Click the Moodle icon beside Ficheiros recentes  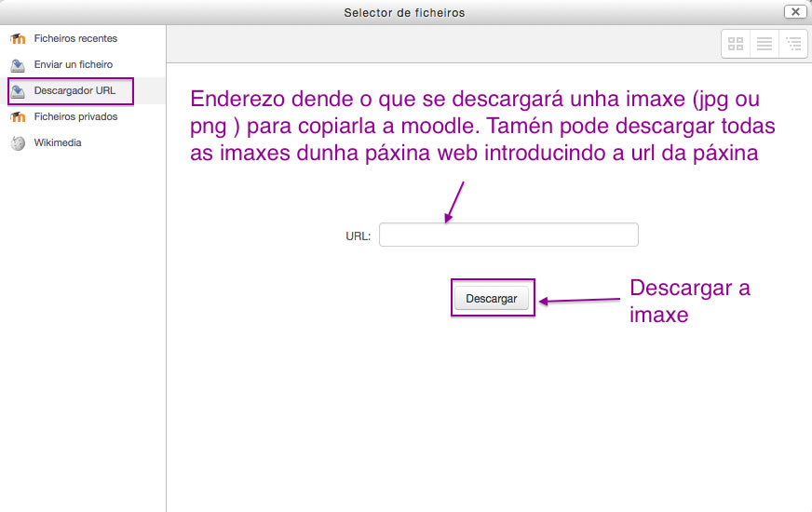point(18,39)
